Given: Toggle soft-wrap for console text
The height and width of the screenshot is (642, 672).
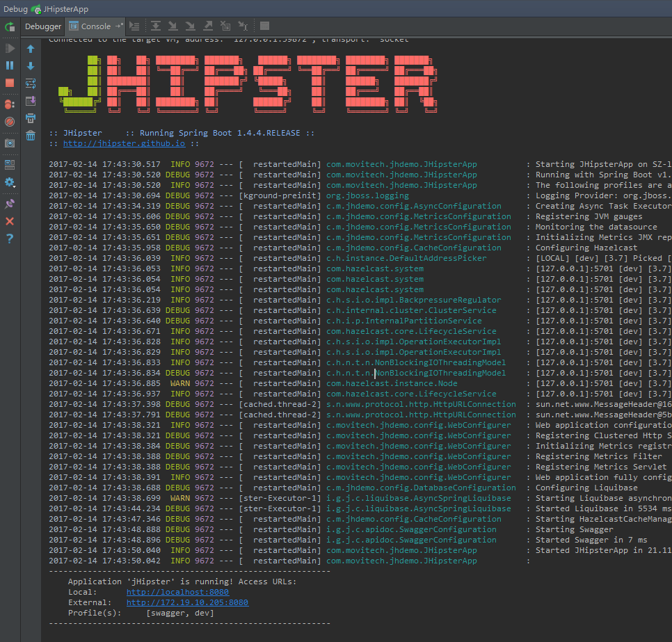Looking at the screenshot, I should click(31, 83).
